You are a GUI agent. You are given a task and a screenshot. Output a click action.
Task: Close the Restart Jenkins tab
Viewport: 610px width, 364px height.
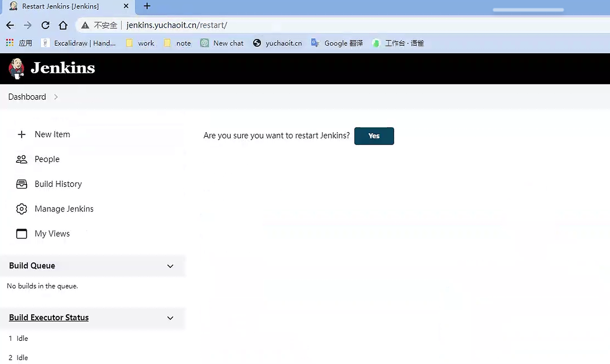click(126, 6)
